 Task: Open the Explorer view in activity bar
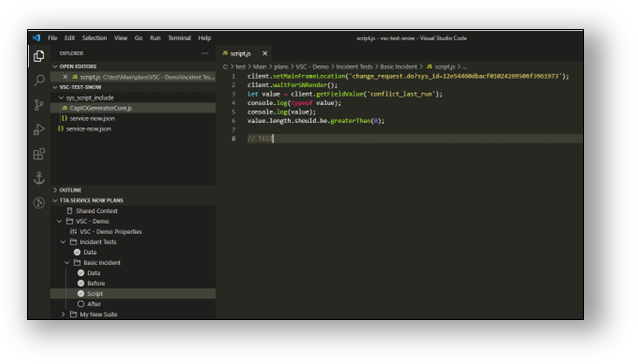pyautogui.click(x=39, y=56)
